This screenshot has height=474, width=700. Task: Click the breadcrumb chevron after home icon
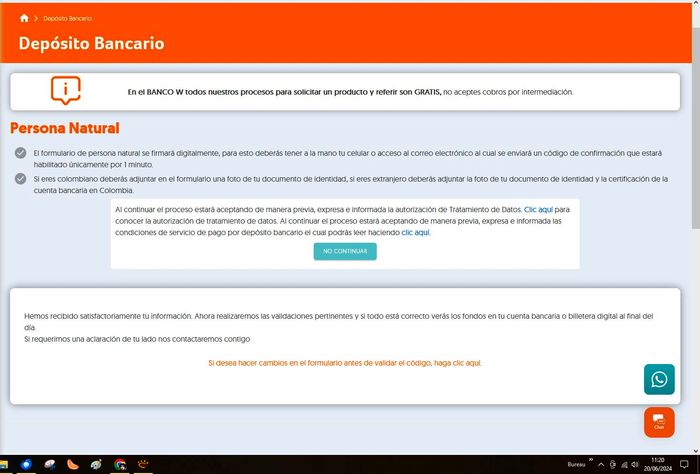[x=36, y=18]
